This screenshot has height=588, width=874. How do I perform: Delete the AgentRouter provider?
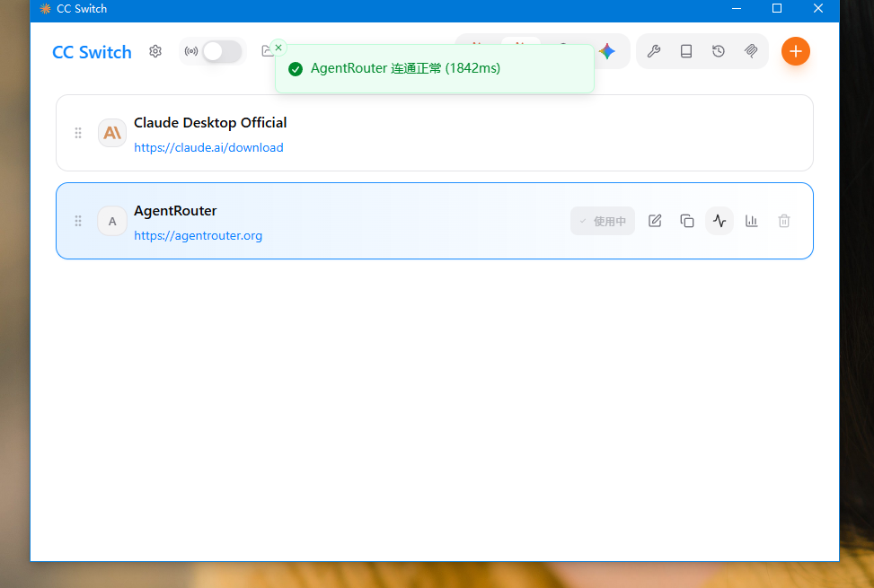tap(784, 221)
